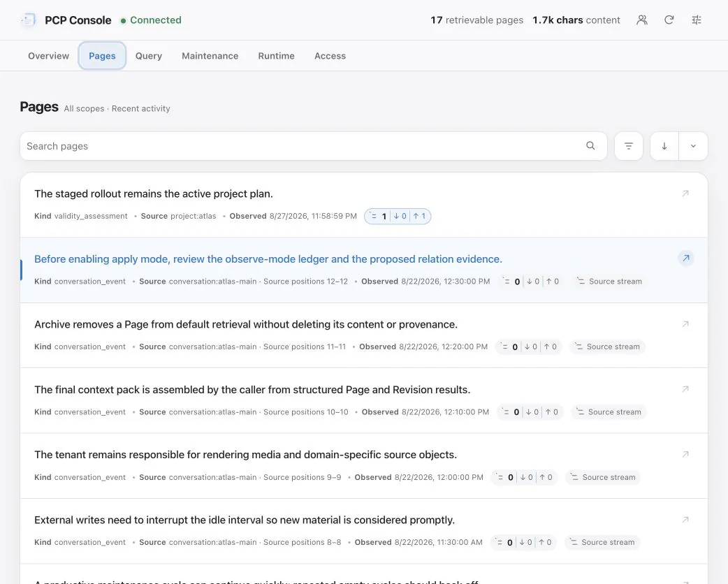Select the Pages tab

(102, 56)
